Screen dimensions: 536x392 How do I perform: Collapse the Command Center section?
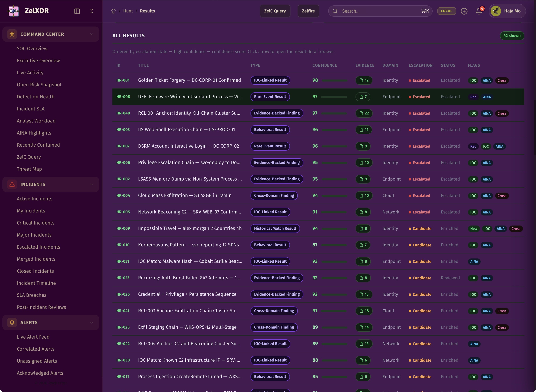pyautogui.click(x=92, y=34)
